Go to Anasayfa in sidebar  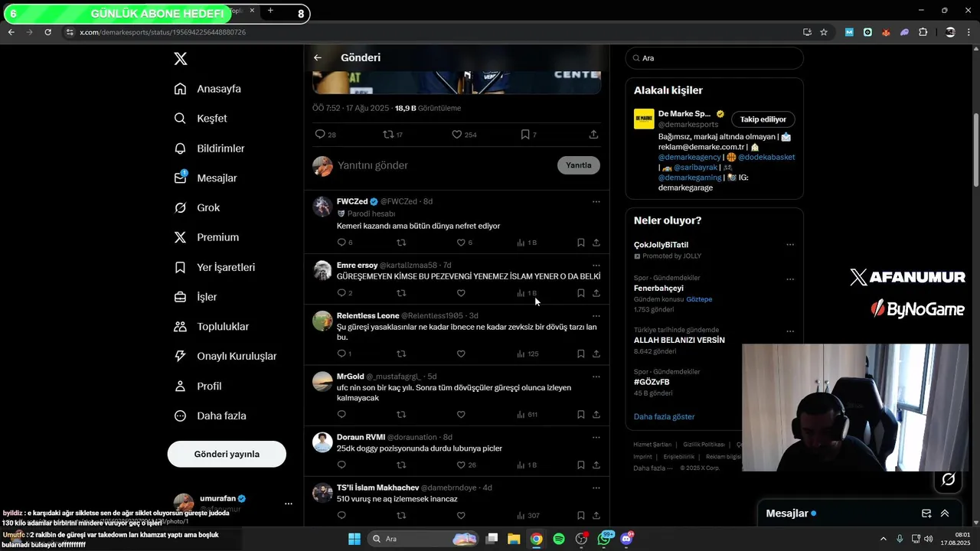(x=207, y=89)
